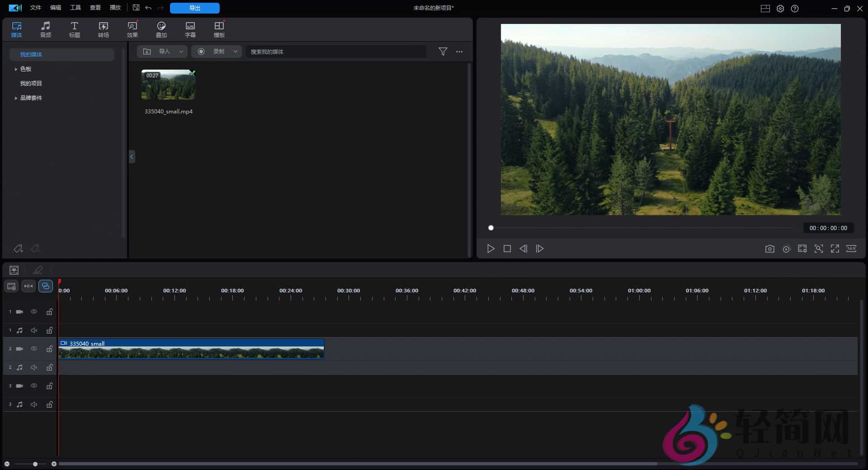Click the settings gear icon in title bar
This screenshot has width=868, height=470.
pos(780,9)
